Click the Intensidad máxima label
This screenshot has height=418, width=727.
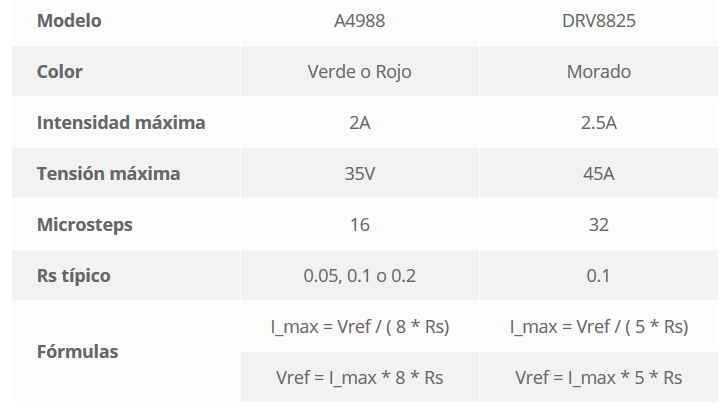(x=121, y=123)
